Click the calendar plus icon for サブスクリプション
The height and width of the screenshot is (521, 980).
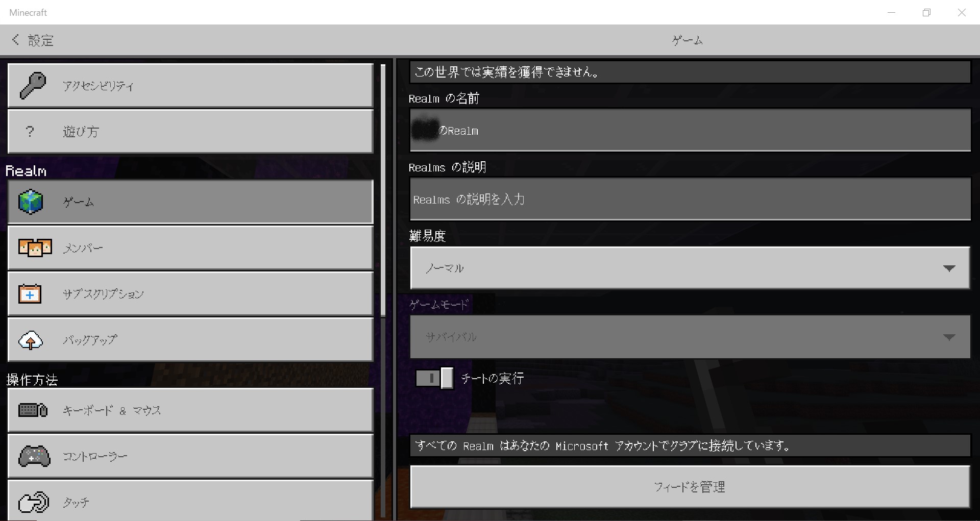click(30, 294)
